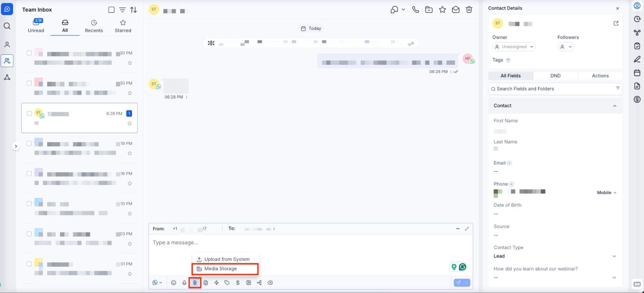This screenshot has height=293, width=644.
Task: Add a phone with the plus icon
Action: pyautogui.click(x=512, y=184)
